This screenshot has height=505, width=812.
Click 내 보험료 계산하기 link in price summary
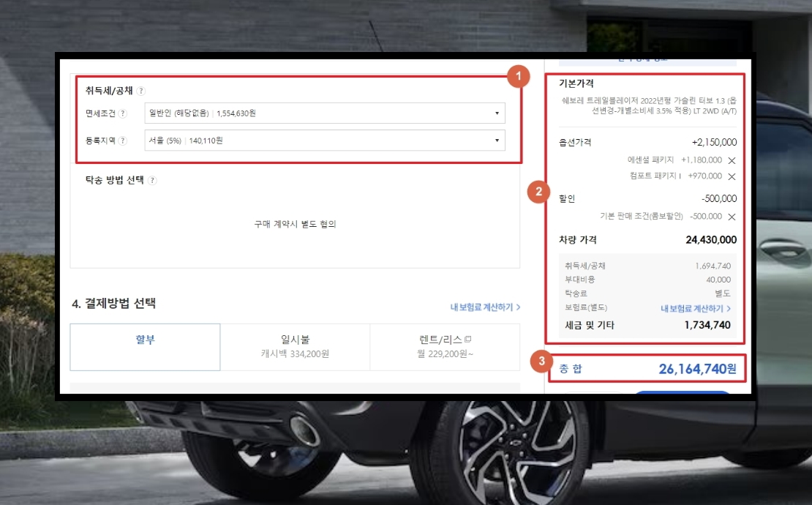point(696,309)
